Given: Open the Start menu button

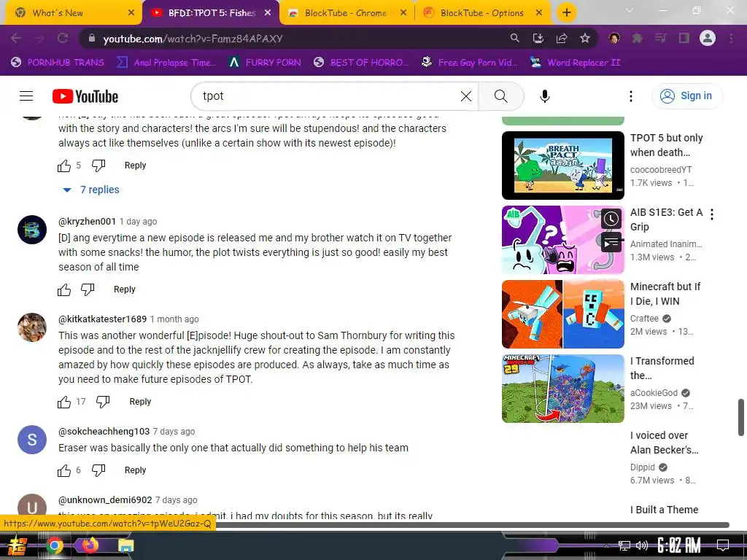Looking at the screenshot, I should [17, 545].
